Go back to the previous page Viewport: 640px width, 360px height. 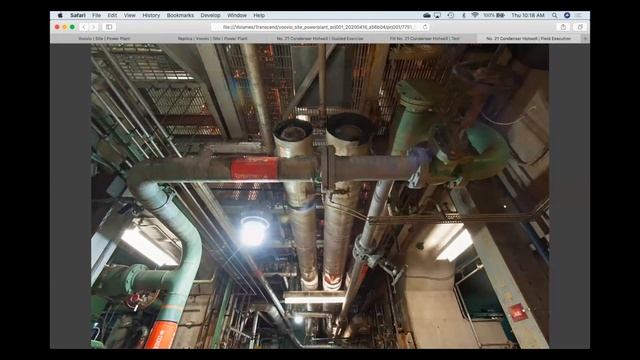click(84, 27)
